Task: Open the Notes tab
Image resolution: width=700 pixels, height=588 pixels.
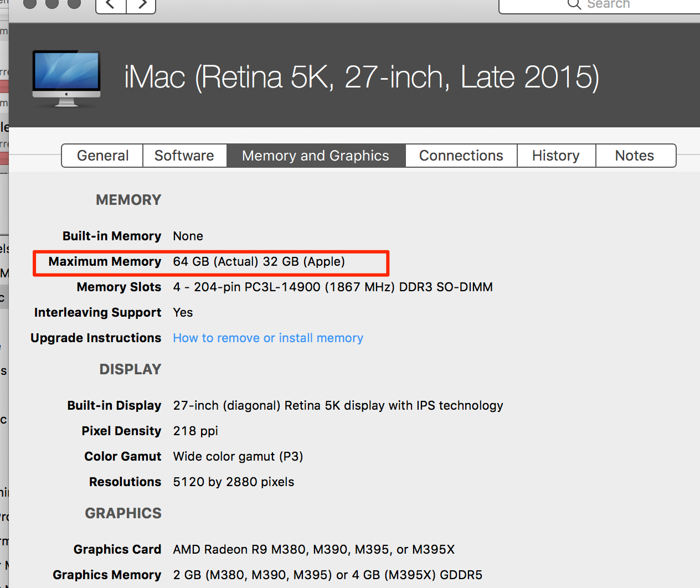Action: [635, 156]
